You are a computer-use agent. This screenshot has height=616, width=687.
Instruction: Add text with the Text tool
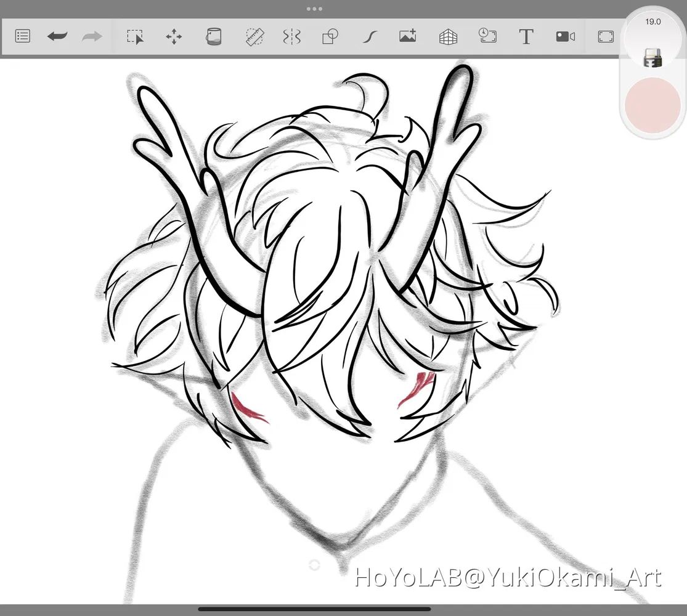526,37
